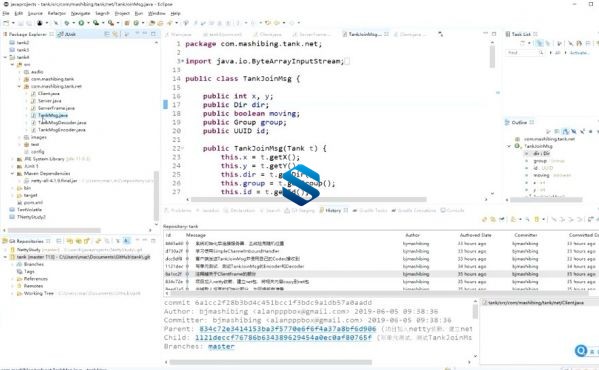Toggle Link with Editor in Package Explorer
The width and height of the screenshot is (599, 370).
pos(115,34)
